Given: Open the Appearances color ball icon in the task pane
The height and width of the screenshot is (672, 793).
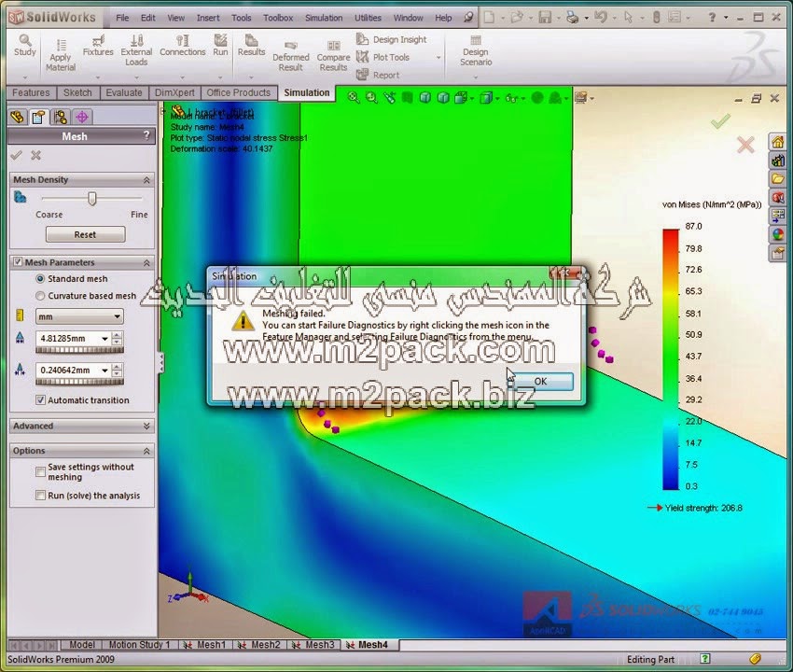Looking at the screenshot, I should click(x=778, y=234).
